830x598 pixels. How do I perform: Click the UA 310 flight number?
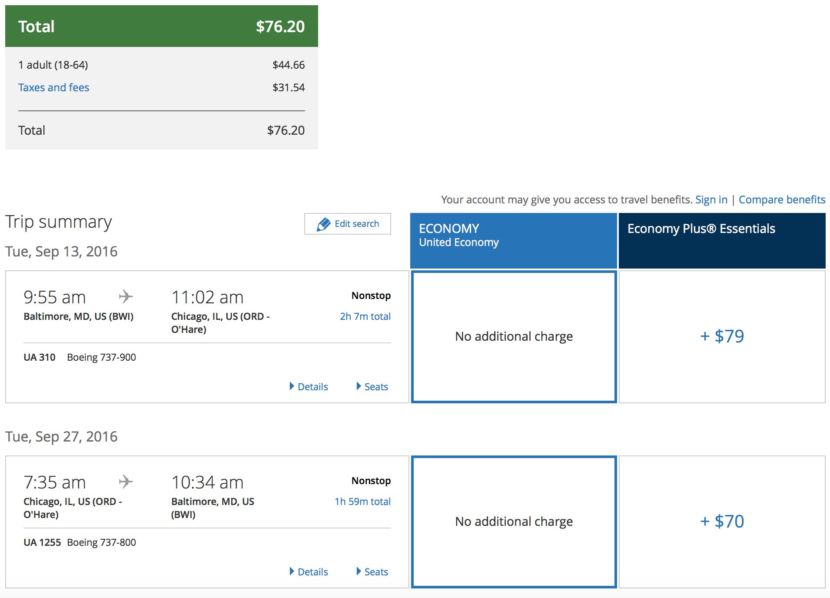[x=39, y=357]
